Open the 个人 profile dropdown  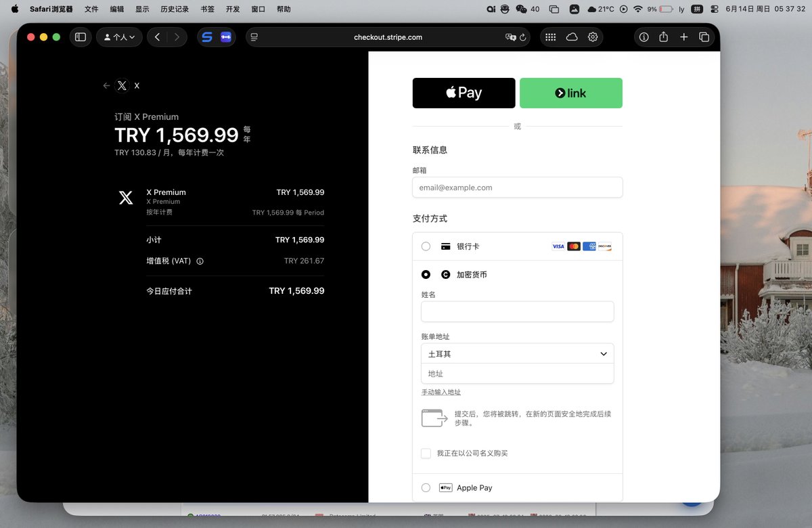pyautogui.click(x=119, y=37)
